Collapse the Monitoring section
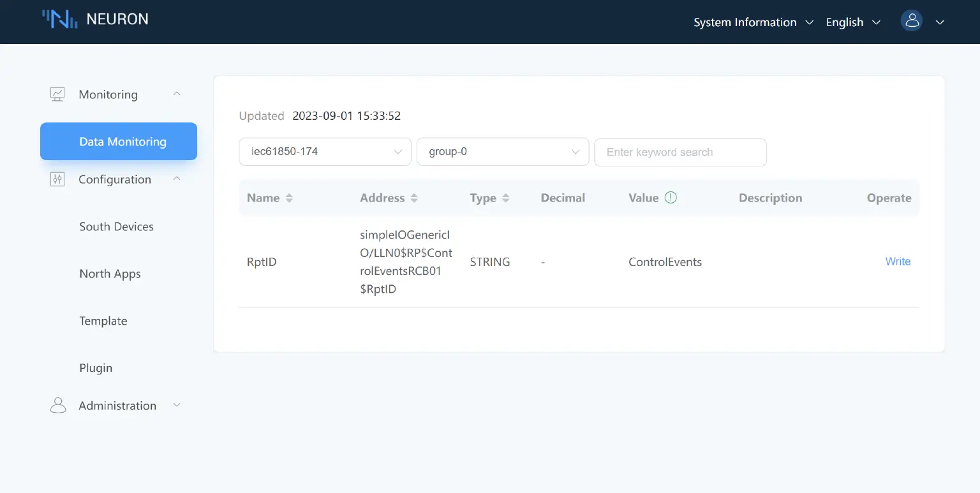 (177, 93)
